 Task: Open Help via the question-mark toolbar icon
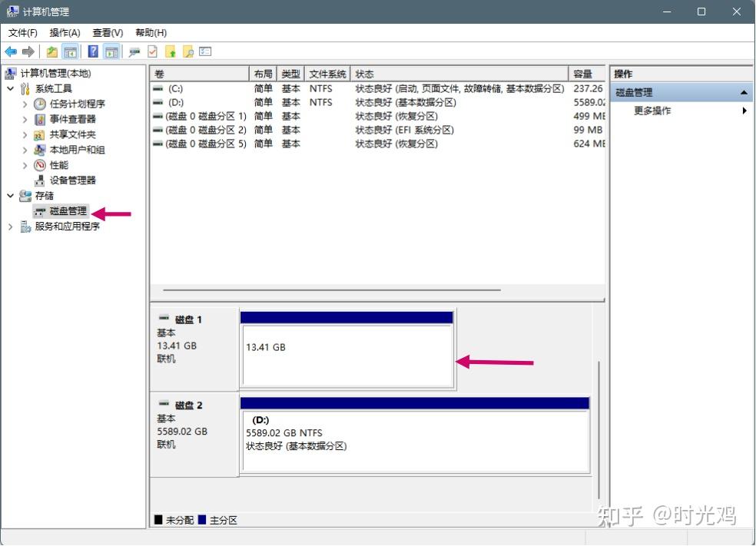[91, 51]
